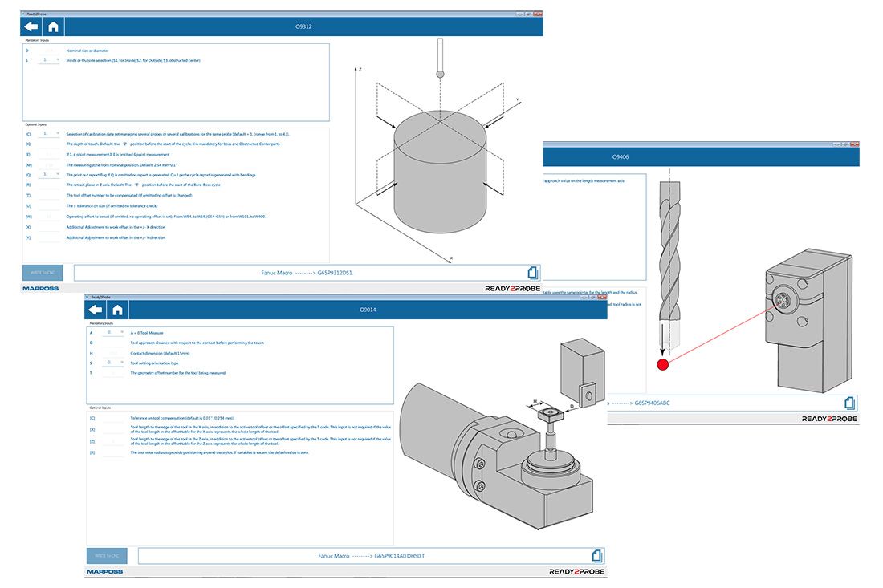Viewport: 883px width, 588px height.
Task: Click the laser tool setter illustration in O9406
Action: coord(810,321)
